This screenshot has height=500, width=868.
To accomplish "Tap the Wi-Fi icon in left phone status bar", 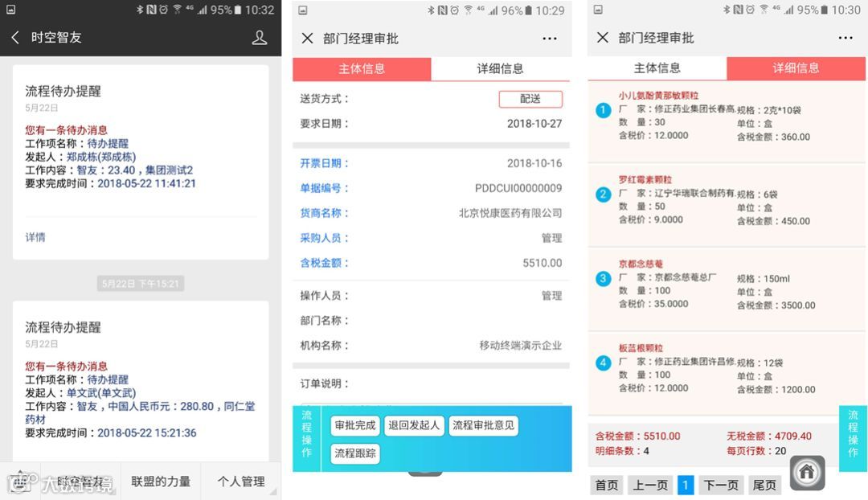I will click(177, 10).
